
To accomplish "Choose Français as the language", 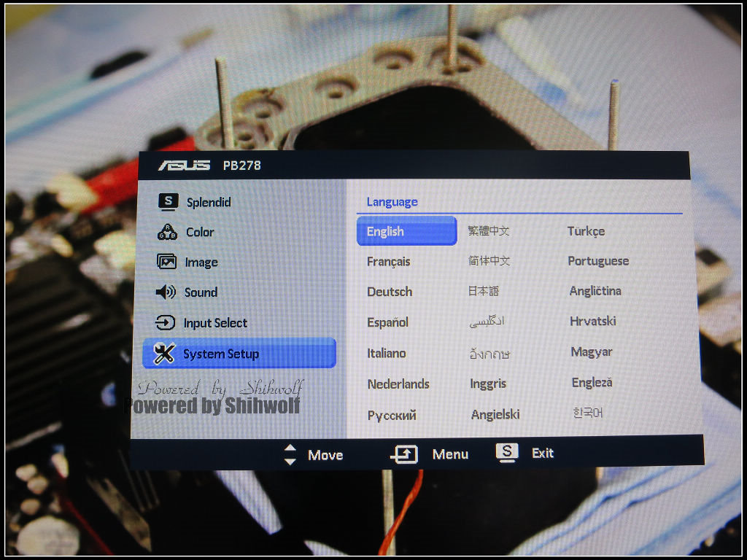I will pos(389,262).
